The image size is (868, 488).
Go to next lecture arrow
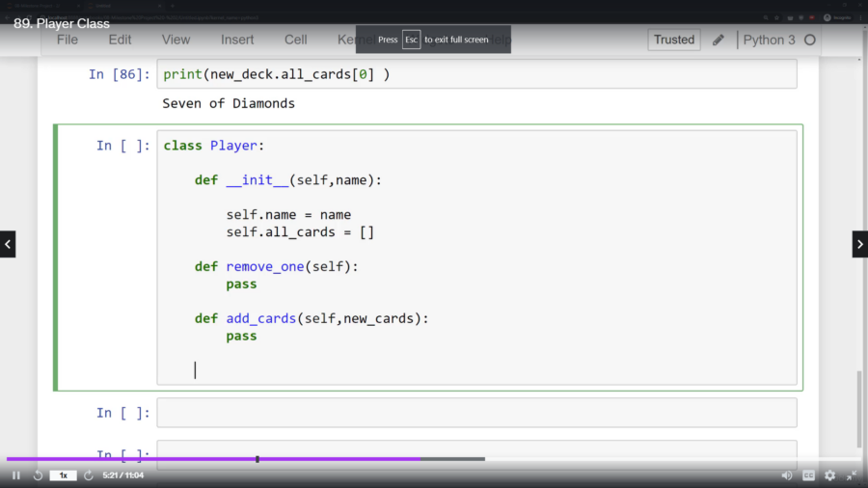(x=859, y=244)
